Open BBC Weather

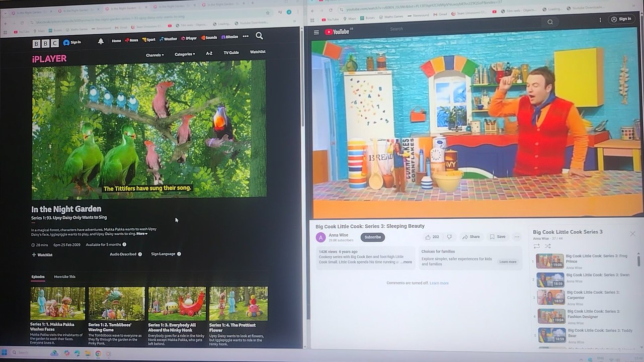click(x=169, y=39)
